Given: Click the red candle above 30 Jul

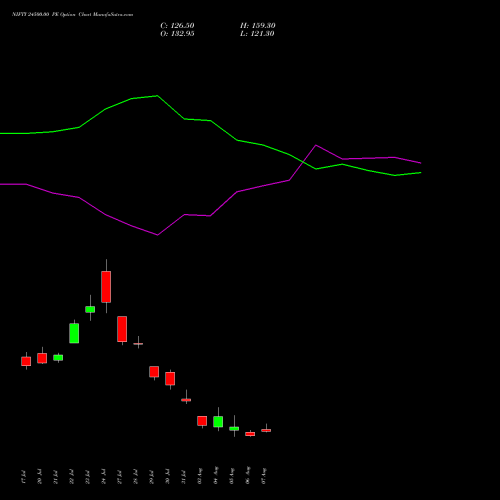Looking at the screenshot, I should [170, 379].
